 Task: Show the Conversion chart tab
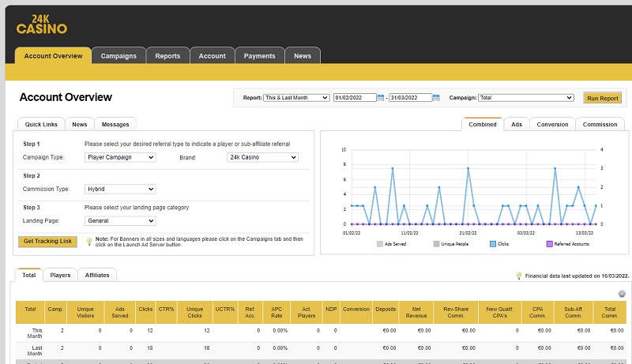552,125
